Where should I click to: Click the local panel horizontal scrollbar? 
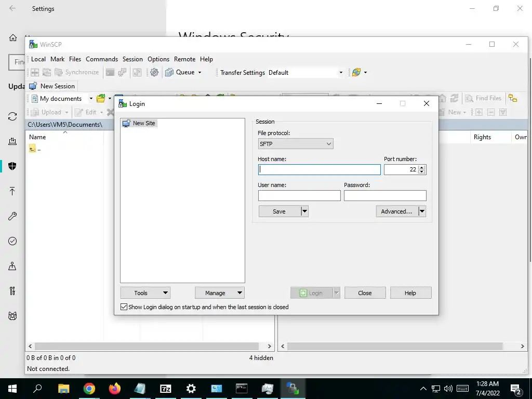(147, 347)
